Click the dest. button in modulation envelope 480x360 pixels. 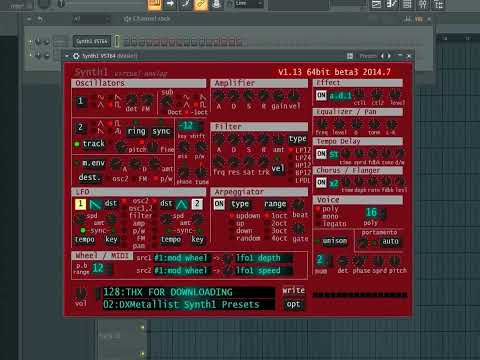pyautogui.click(x=89, y=178)
